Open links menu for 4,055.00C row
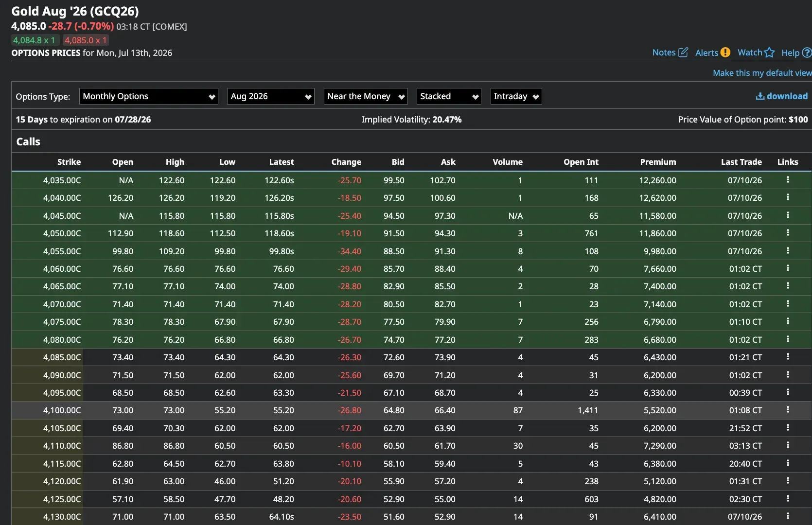The image size is (812, 525). pyautogui.click(x=788, y=251)
